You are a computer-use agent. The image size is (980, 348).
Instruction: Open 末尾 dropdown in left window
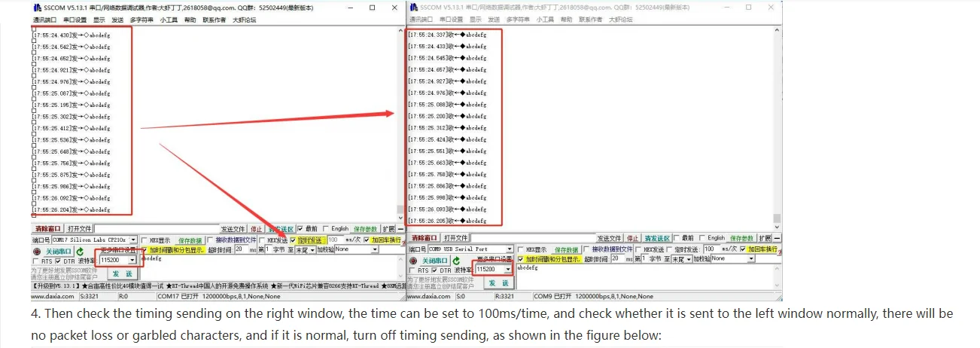coord(312,249)
